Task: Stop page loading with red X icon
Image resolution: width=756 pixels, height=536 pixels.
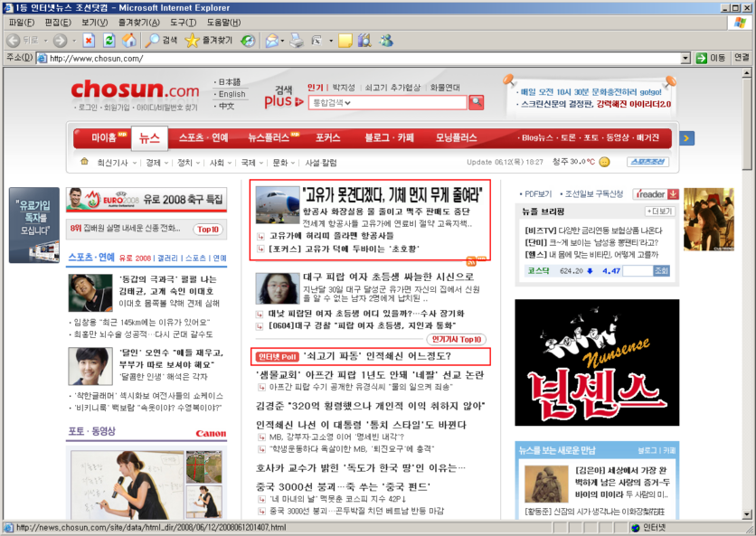Action: [89, 41]
